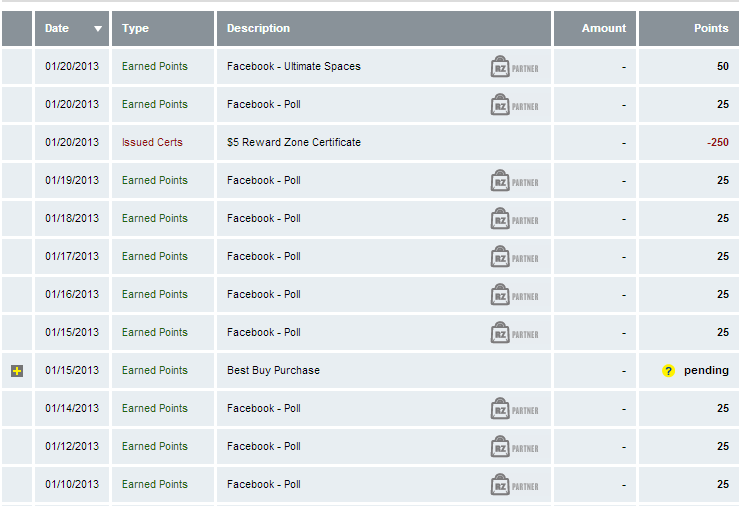Click the 01/10/2013 date cell
Screen dimensions: 748x506
tap(72, 484)
